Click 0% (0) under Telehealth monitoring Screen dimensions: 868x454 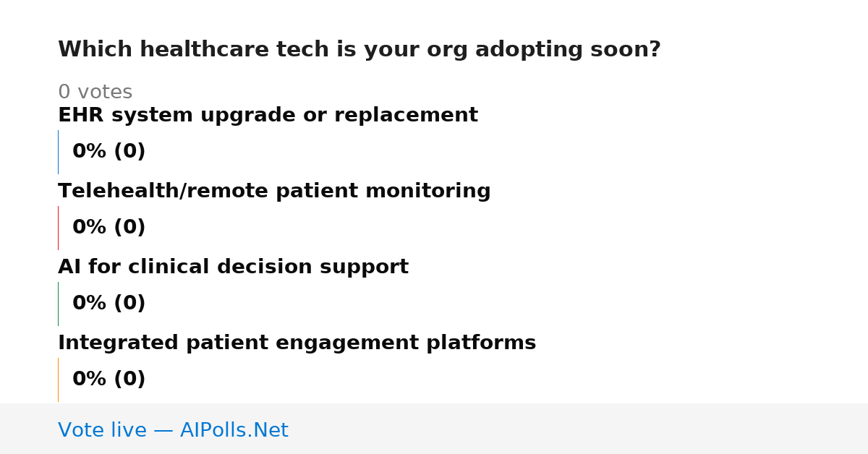pos(109,228)
